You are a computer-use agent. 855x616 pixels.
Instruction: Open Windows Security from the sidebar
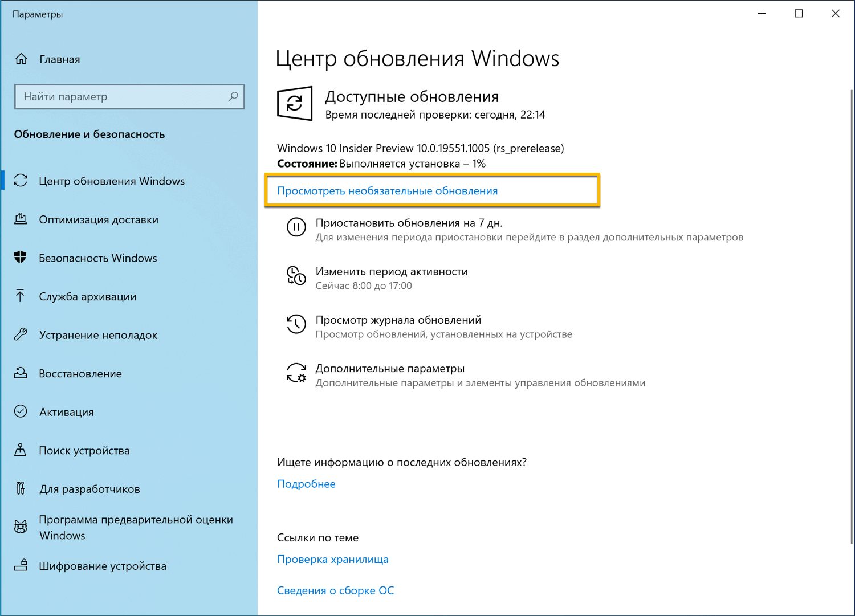point(98,258)
